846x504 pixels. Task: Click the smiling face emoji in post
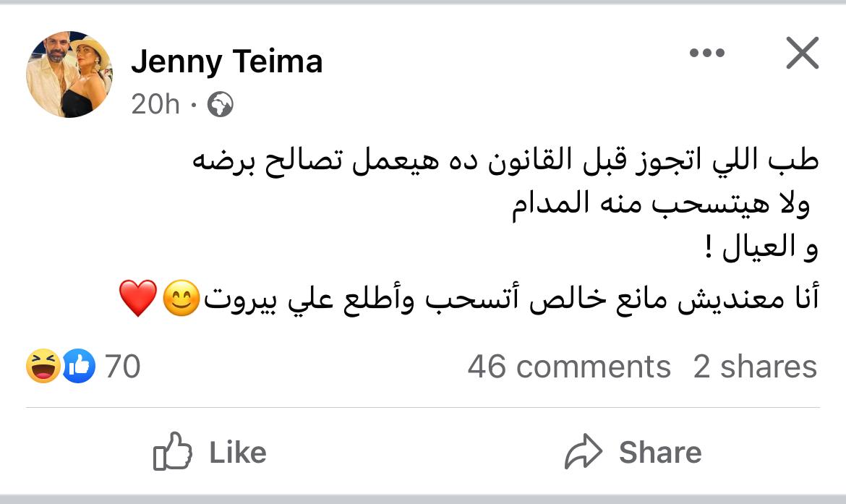181,300
